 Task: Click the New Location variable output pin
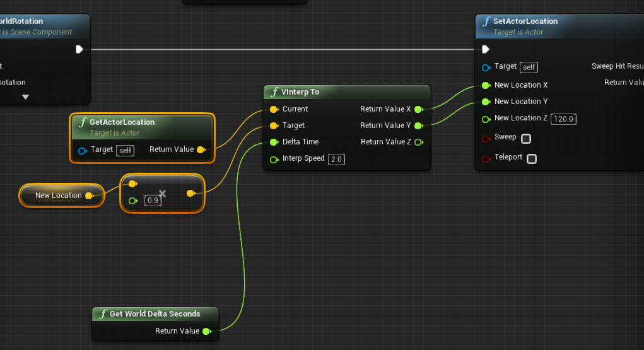(x=89, y=196)
